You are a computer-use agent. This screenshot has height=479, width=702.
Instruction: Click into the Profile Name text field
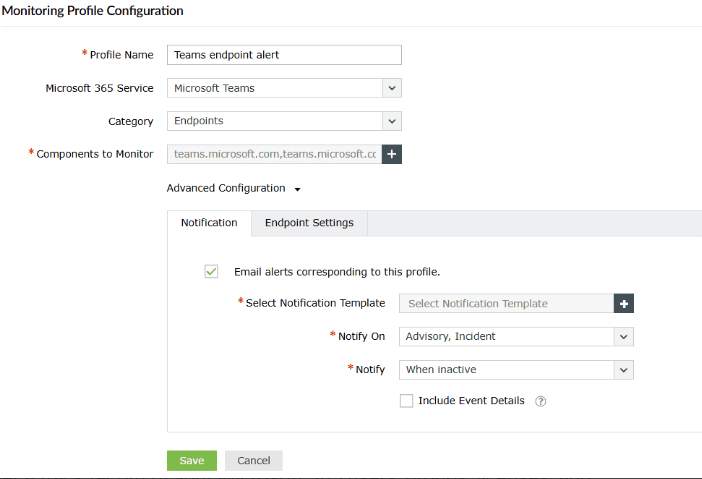tap(284, 55)
